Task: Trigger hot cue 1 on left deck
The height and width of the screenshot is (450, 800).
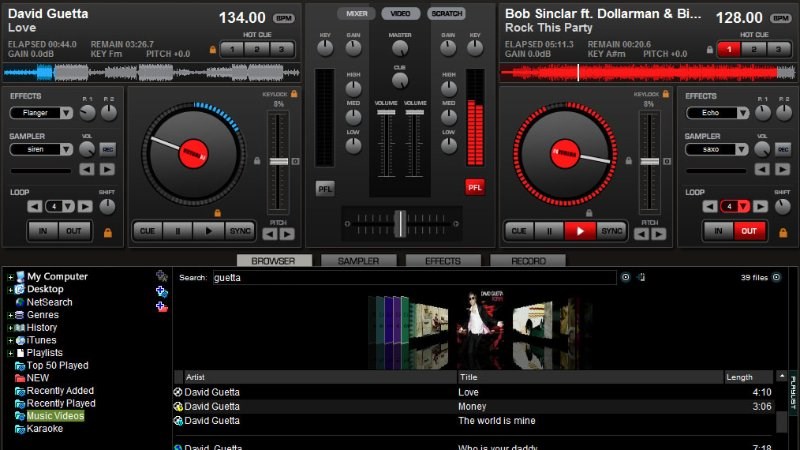Action: pos(232,49)
